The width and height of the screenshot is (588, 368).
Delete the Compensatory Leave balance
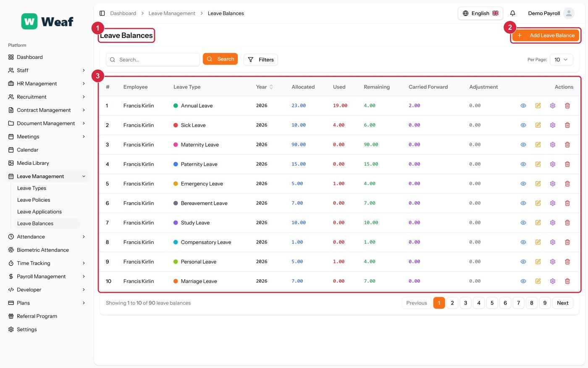(567, 242)
